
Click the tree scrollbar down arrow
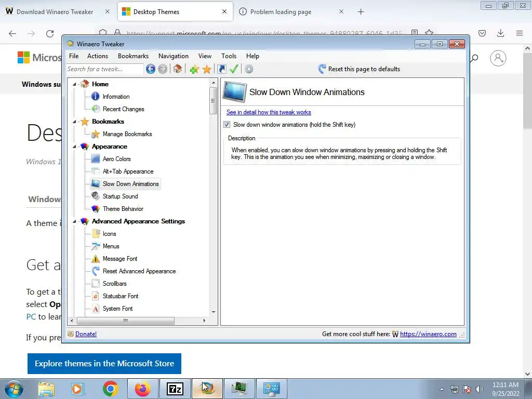213,312
